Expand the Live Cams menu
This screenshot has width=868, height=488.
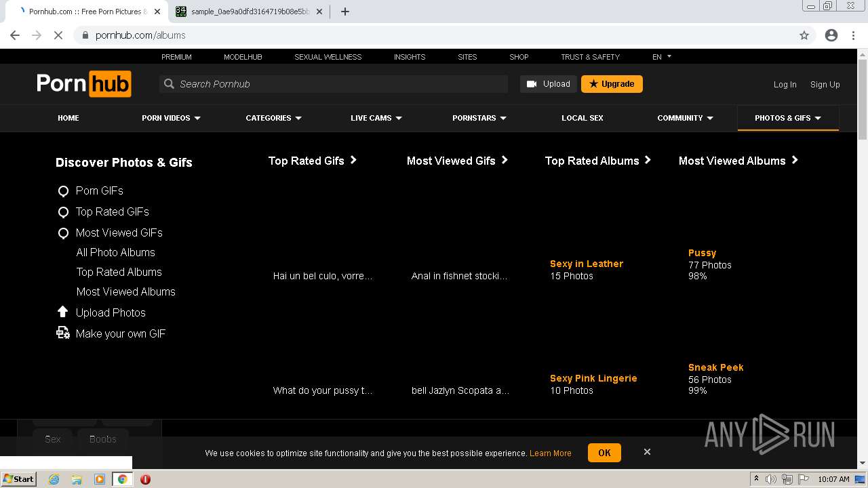pos(376,118)
